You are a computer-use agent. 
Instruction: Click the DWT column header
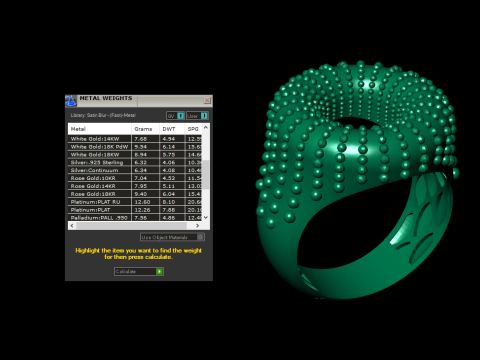click(x=172, y=129)
